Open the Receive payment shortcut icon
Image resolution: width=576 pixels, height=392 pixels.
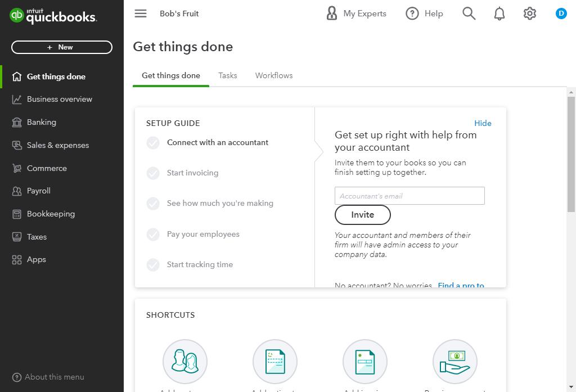(454, 362)
